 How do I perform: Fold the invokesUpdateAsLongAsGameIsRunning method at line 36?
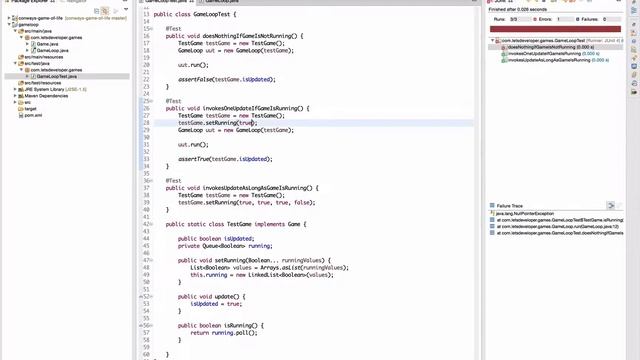151,181
